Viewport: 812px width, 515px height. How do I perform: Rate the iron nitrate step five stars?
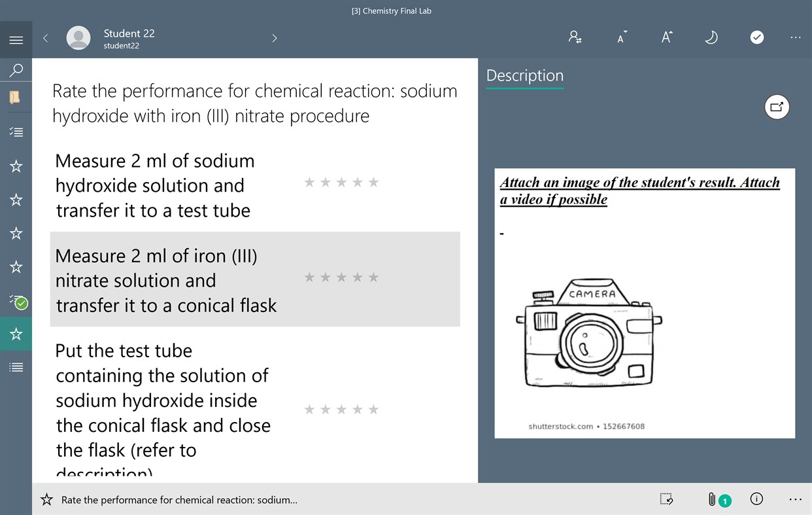click(x=373, y=277)
